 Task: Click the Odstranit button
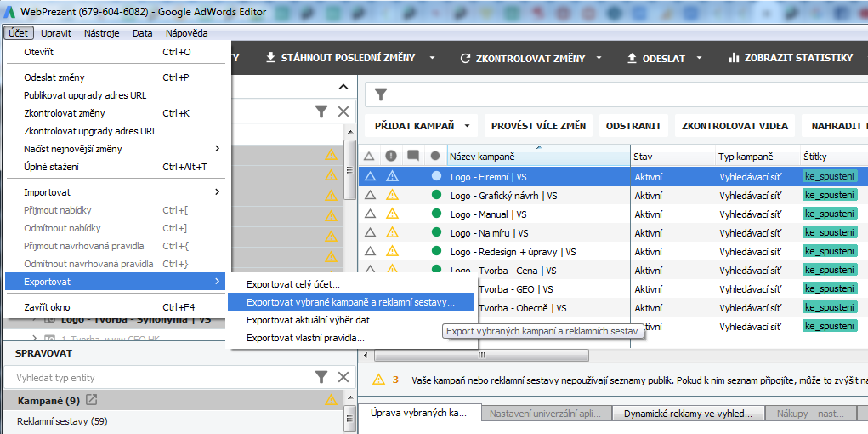[633, 126]
